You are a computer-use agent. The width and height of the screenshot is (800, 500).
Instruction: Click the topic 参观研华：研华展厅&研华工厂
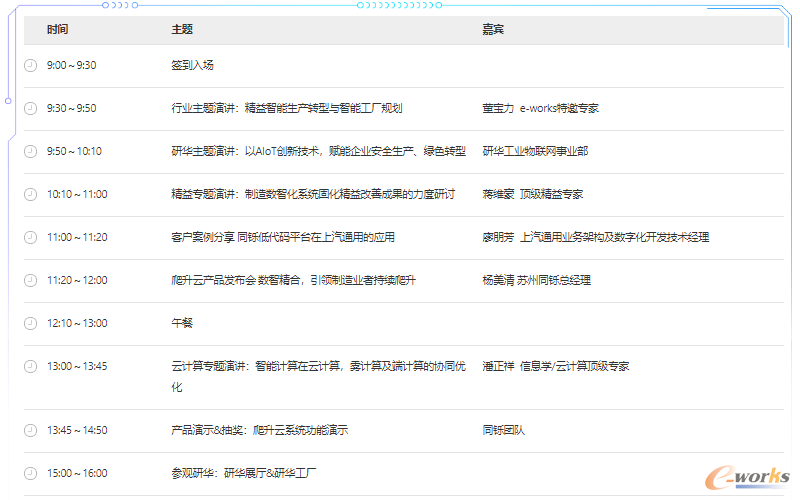click(243, 473)
